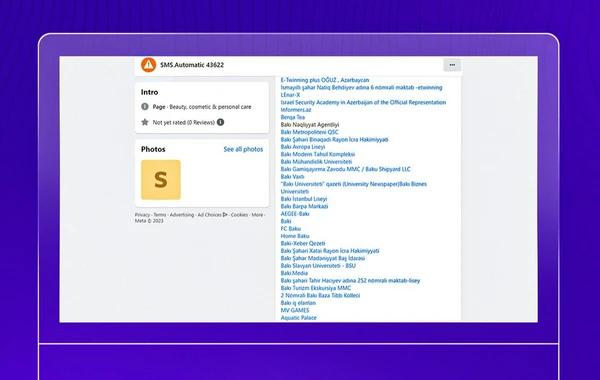The width and height of the screenshot is (600, 380).
Task: Click the AEGEE-Bakı link
Action: point(295,214)
